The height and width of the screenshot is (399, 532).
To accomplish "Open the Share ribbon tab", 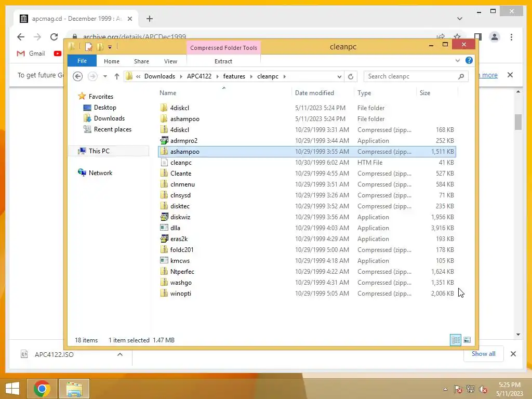I will pyautogui.click(x=141, y=61).
